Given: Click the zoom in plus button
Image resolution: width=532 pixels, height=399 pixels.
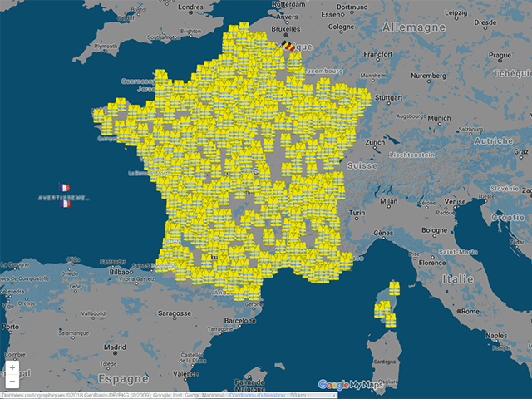Looking at the screenshot, I should (x=12, y=367).
